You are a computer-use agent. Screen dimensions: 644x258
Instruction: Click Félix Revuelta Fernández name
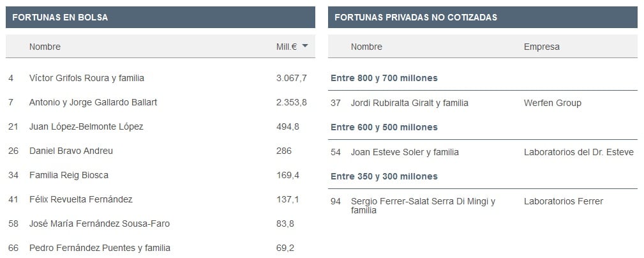[81, 200]
